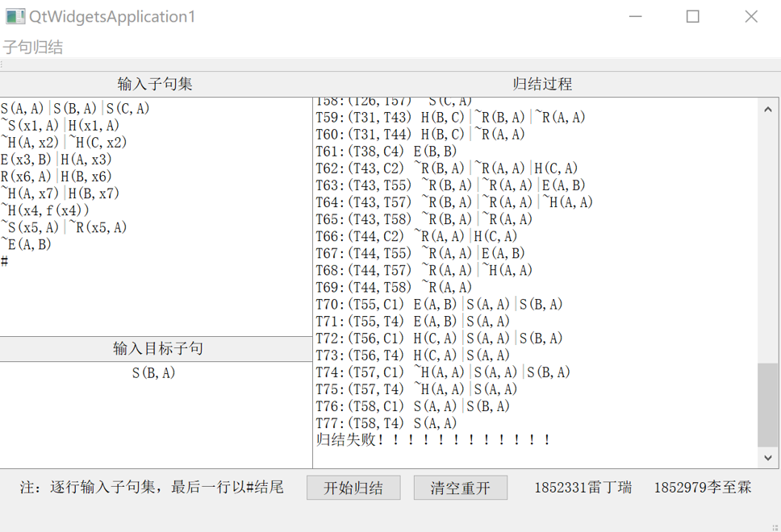
Task: Click clause line ~E(A,B)
Action: click(x=26, y=244)
